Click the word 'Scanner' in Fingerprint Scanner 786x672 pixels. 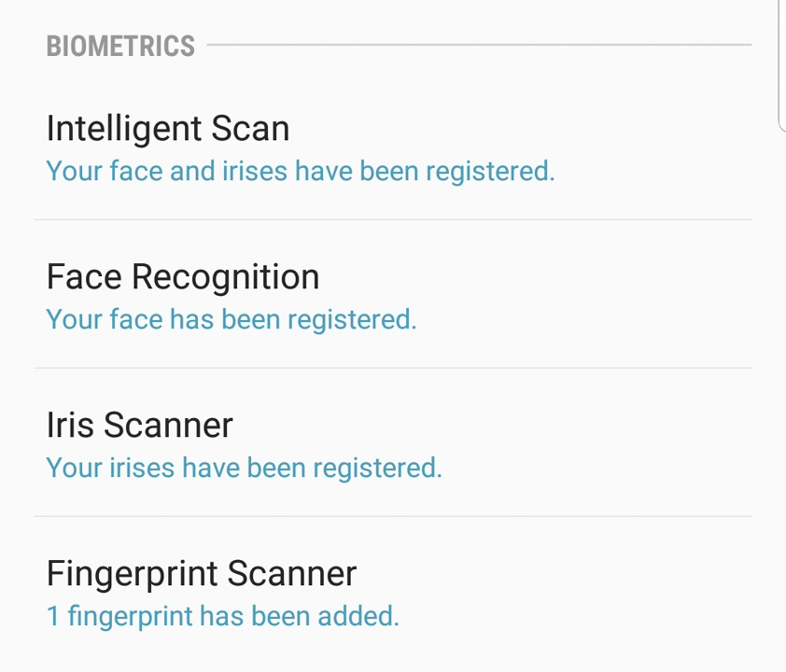(292, 573)
